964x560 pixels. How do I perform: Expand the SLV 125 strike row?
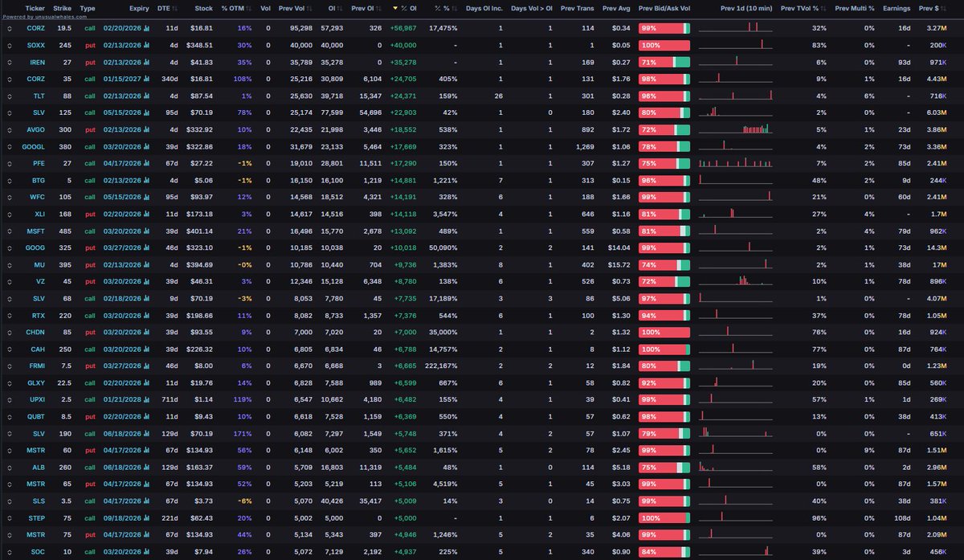(10, 112)
